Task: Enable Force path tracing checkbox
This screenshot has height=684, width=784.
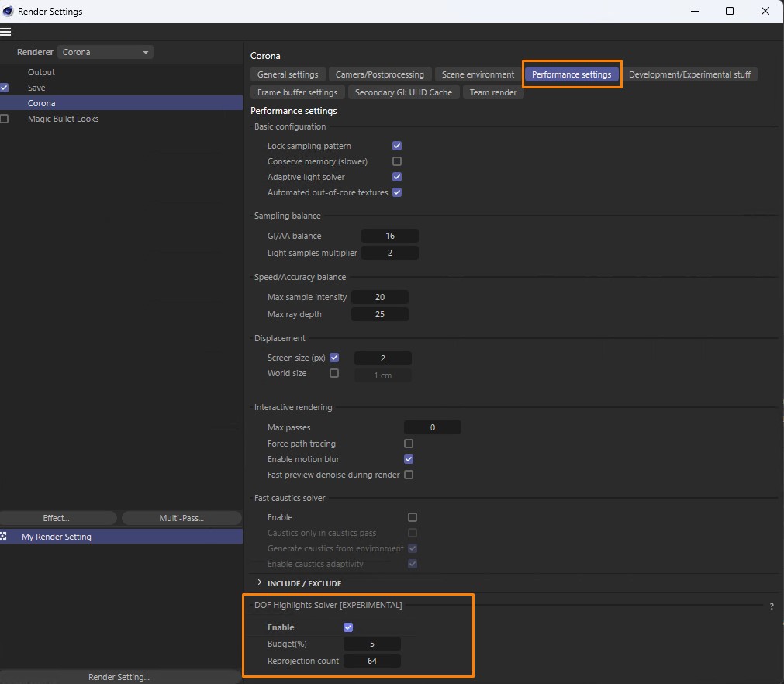Action: 409,444
